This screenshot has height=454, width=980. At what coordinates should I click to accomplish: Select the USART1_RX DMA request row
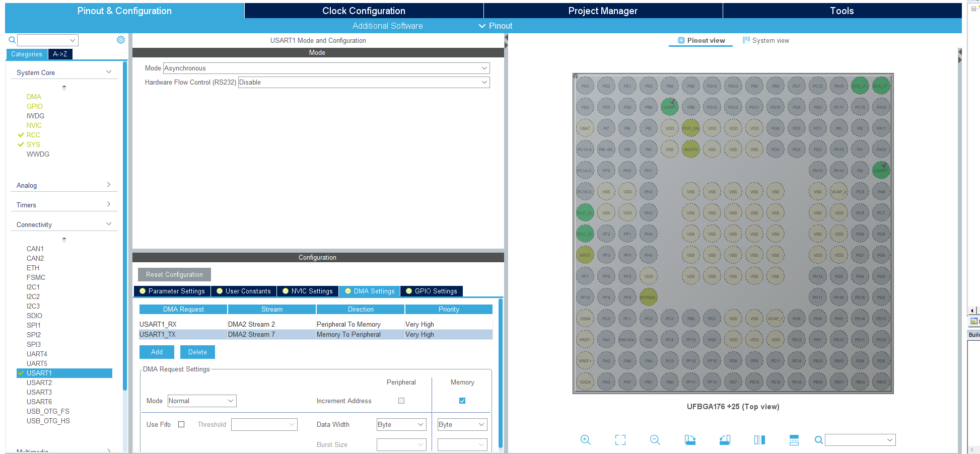pos(316,324)
